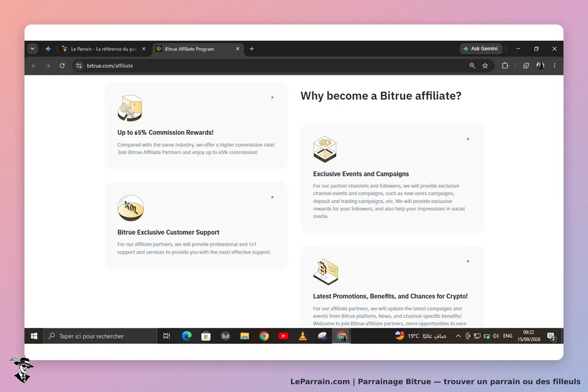Viewport: 588px width, 392px height.
Task: Open arrow on Commission Rewards card
Action: 272,98
